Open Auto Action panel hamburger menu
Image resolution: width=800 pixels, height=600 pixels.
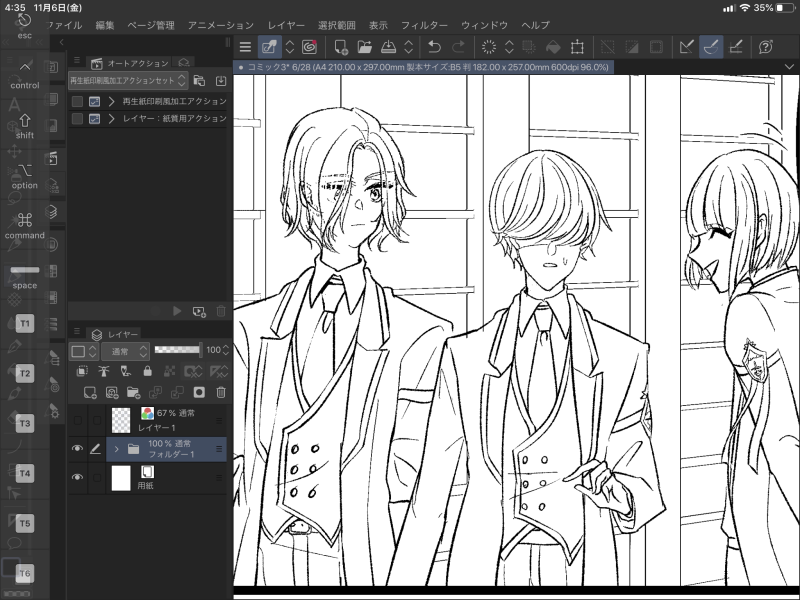pyautogui.click(x=77, y=60)
